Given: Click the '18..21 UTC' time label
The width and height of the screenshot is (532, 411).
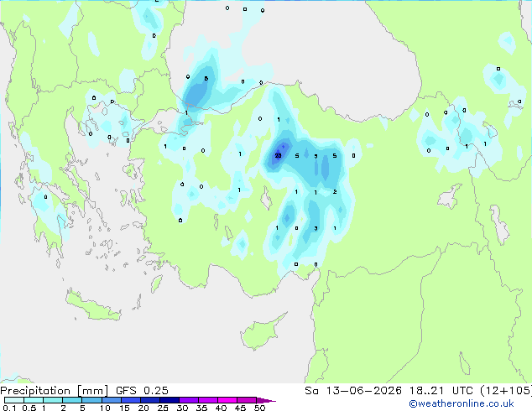Looking at the screenshot, I should click(441, 391).
